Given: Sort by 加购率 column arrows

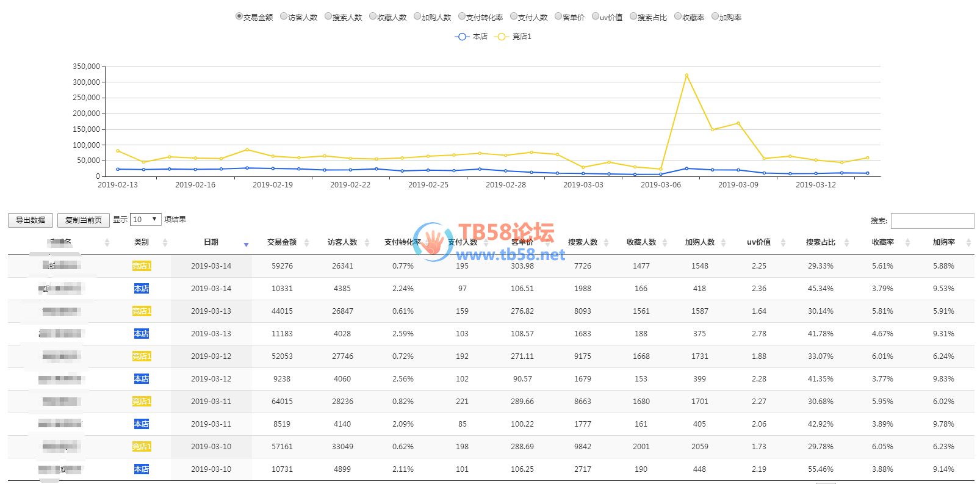Looking at the screenshot, I should click(x=968, y=243).
